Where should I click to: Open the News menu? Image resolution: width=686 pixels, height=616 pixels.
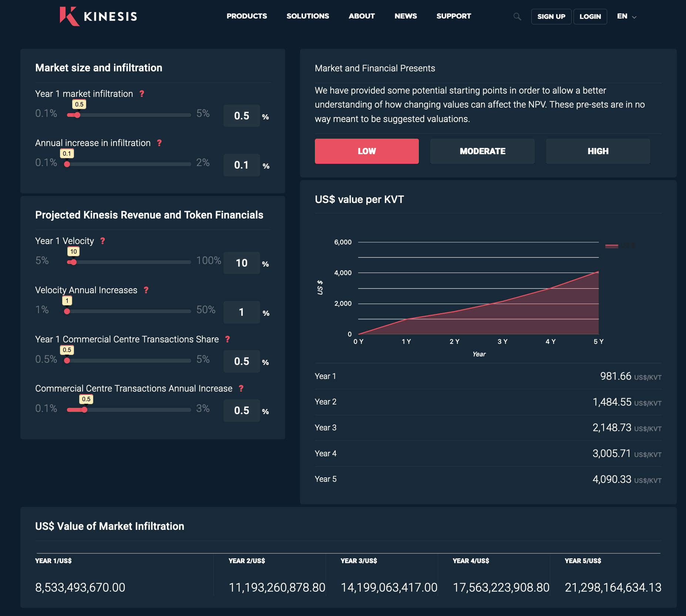point(406,16)
